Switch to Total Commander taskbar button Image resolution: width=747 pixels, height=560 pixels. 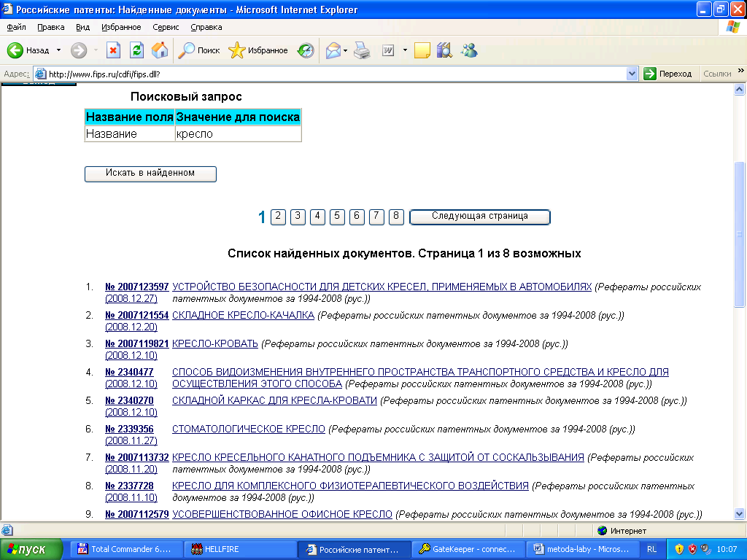point(128,549)
